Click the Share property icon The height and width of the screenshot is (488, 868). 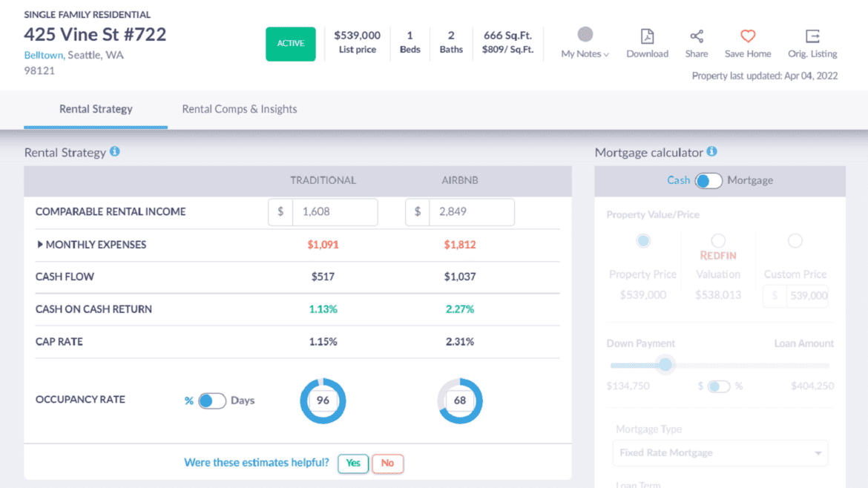coord(696,36)
